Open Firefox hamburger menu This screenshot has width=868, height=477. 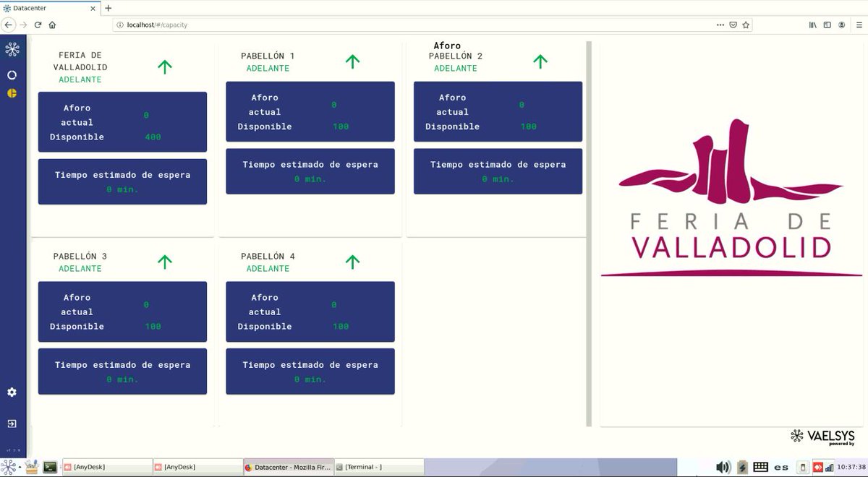(x=858, y=25)
